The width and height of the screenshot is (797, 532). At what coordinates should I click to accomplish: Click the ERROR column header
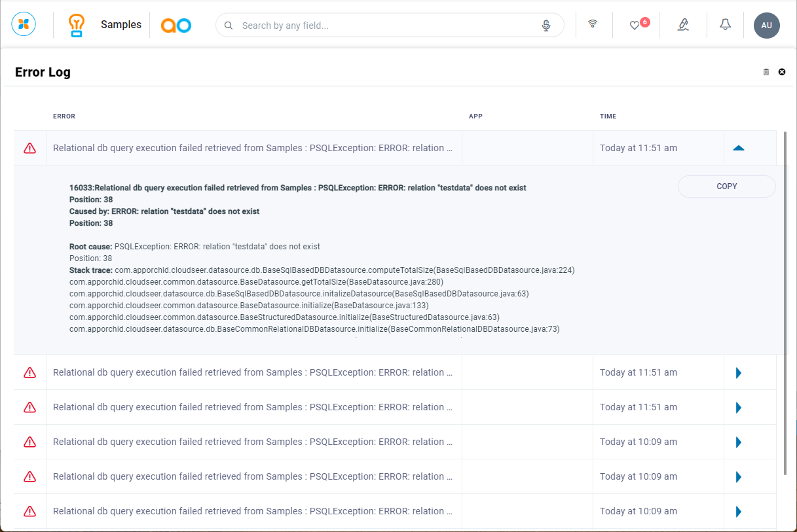coord(64,116)
